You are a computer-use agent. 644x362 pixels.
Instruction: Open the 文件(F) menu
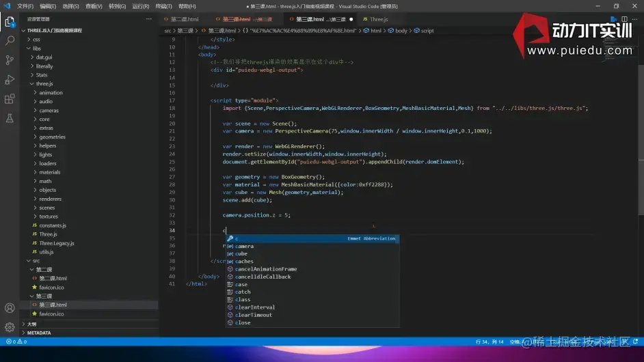pos(25,6)
